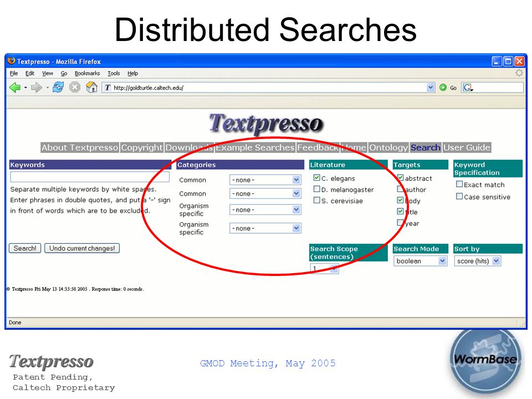Open the second Common category dropdown
The image size is (532, 399).
tap(265, 193)
